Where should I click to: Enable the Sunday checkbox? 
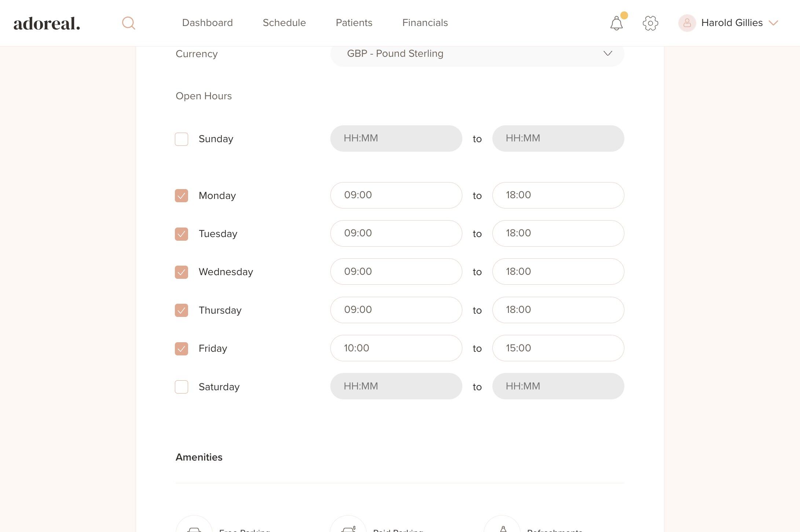(x=181, y=139)
